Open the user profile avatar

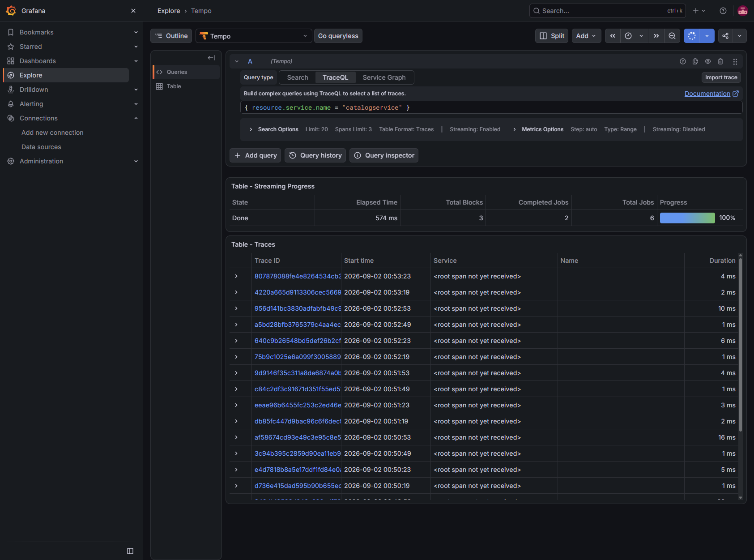(x=743, y=11)
